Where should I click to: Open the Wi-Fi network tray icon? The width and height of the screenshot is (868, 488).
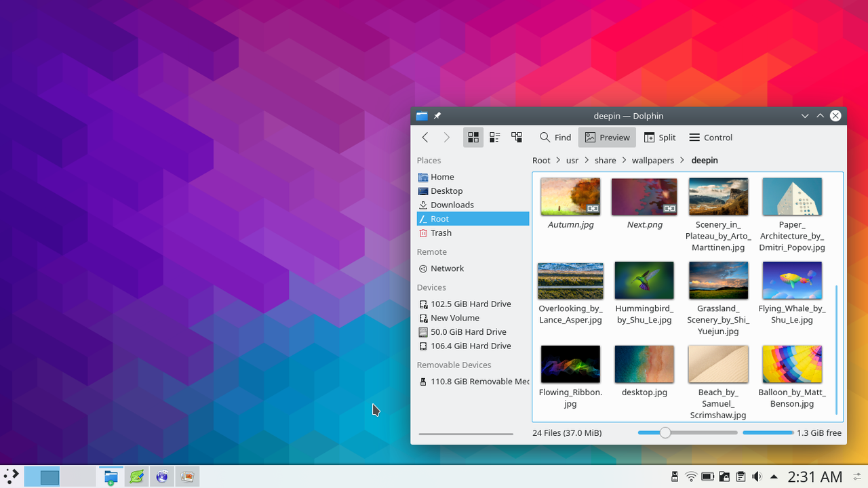point(691,477)
